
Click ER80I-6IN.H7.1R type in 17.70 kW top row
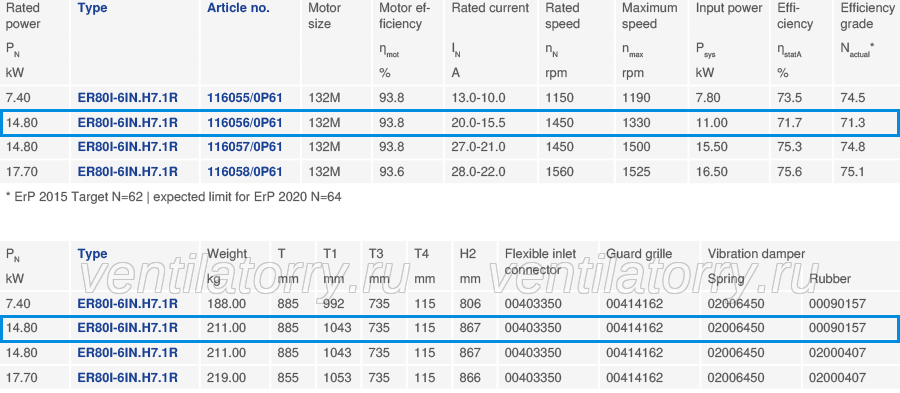(127, 172)
